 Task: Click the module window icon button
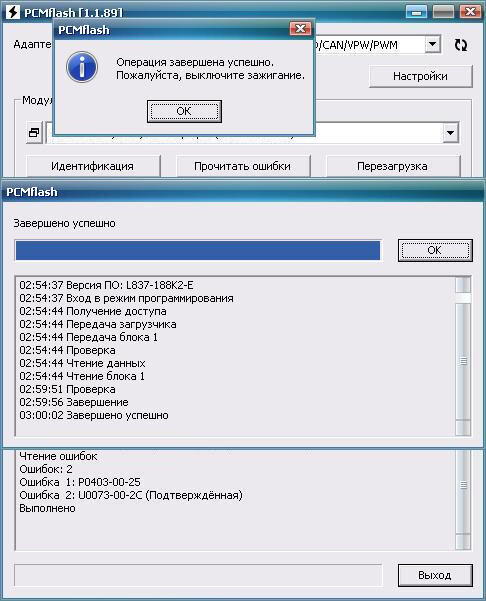pos(34,133)
